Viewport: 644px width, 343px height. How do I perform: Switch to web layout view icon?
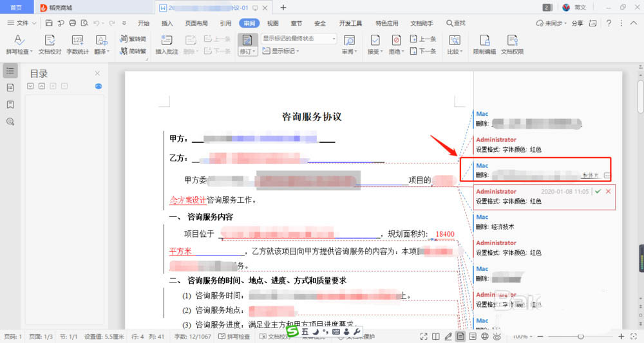pyautogui.click(x=485, y=337)
